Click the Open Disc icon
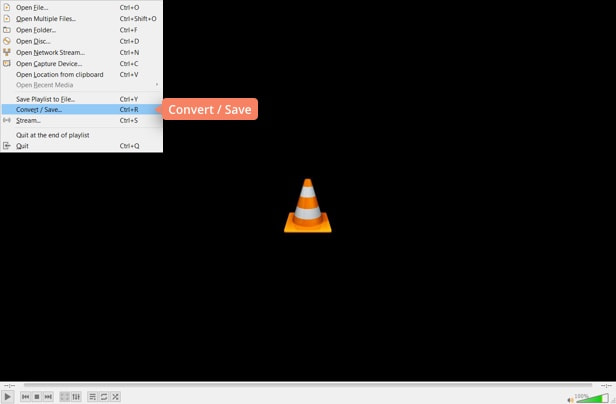The height and width of the screenshot is (404, 616). click(7, 41)
